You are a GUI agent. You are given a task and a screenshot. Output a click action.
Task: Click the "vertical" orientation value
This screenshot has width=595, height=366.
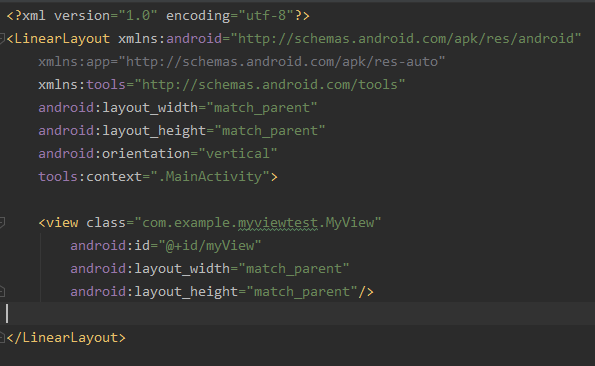238,154
